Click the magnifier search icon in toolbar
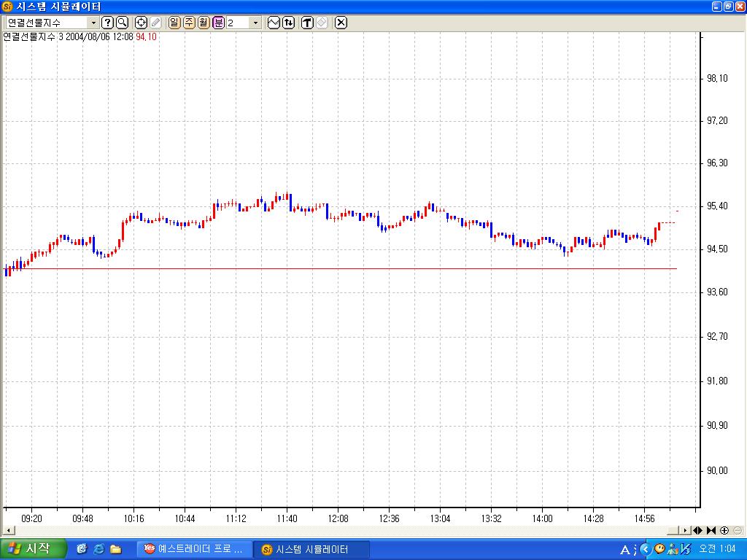 click(122, 23)
